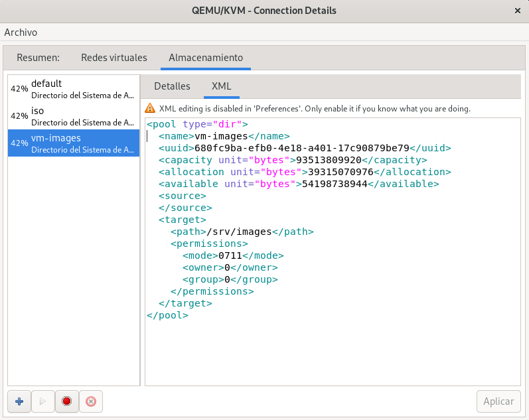The image size is (529, 420).
Task: Delete pool with the red X icon
Action: (x=91, y=401)
